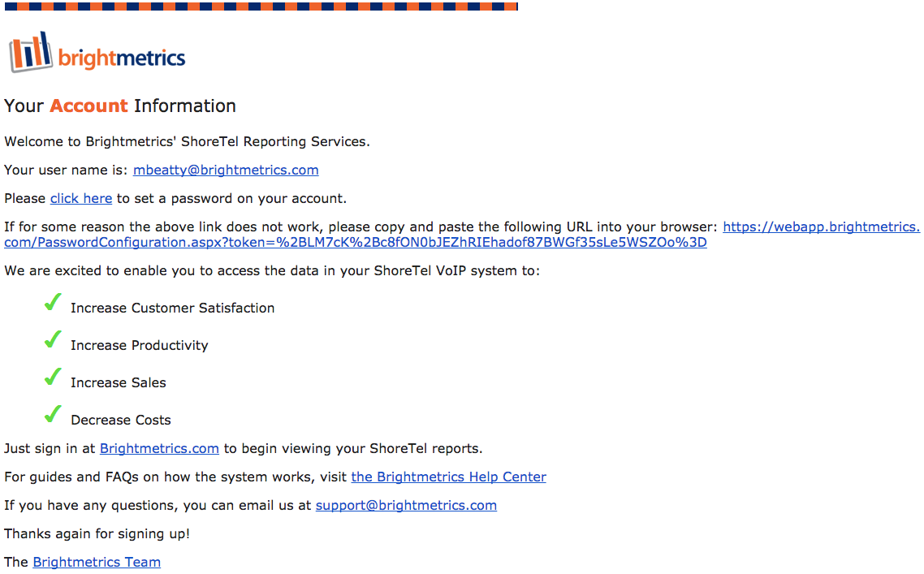
Task: Click the welcome to ShoreTel Reporting sentence
Action: [187, 141]
